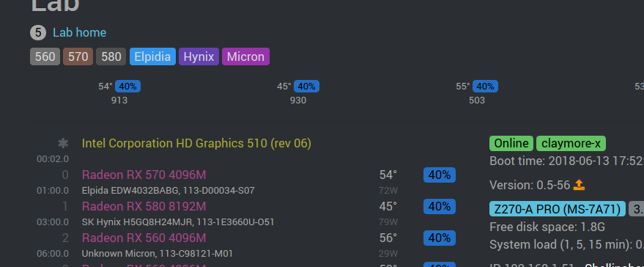This screenshot has width=644, height=267.
Task: Click the claymore-x miner badge
Action: 571,143
